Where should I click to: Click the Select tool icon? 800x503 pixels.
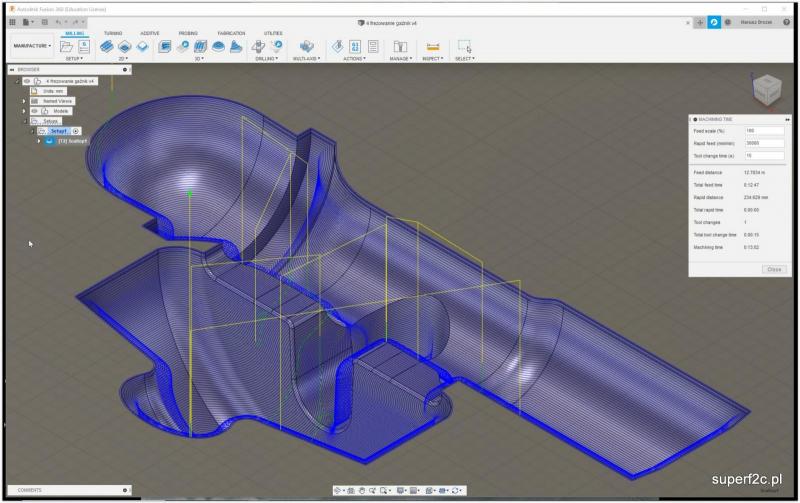pyautogui.click(x=464, y=46)
